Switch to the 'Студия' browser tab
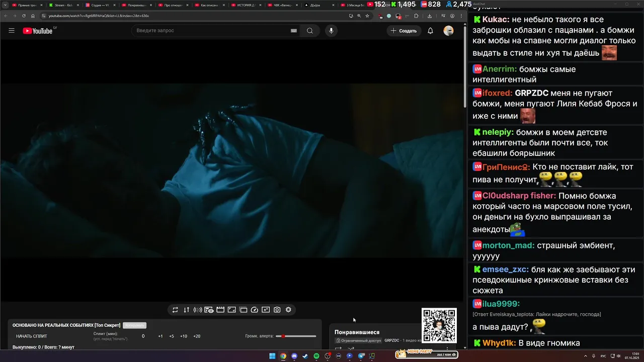Image resolution: width=644 pixels, height=362 pixels. tap(100, 5)
